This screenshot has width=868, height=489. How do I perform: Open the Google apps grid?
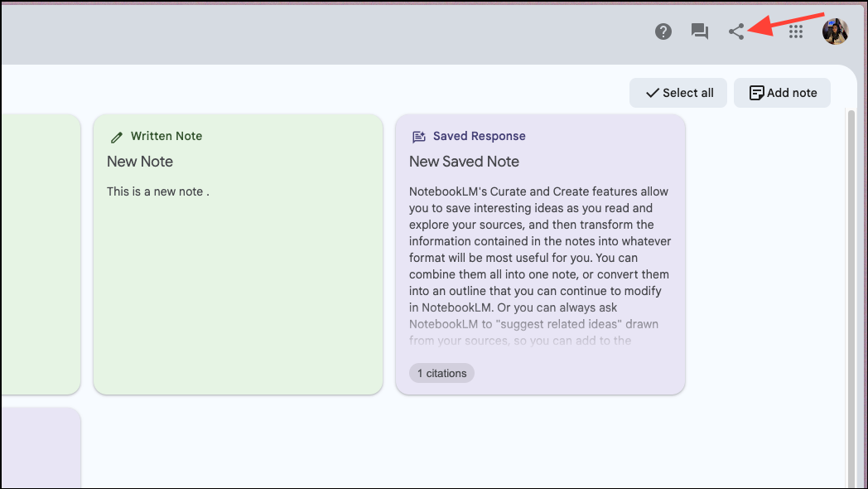click(x=796, y=31)
